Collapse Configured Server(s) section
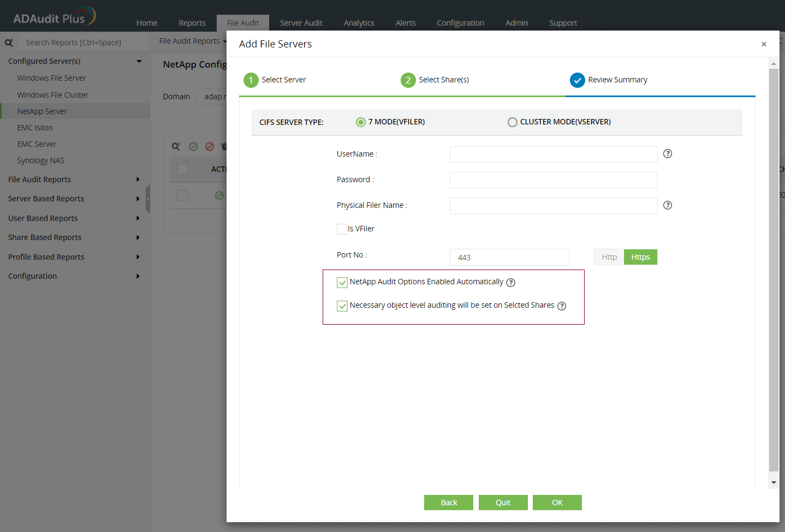Image resolution: width=785 pixels, height=532 pixels. point(139,61)
